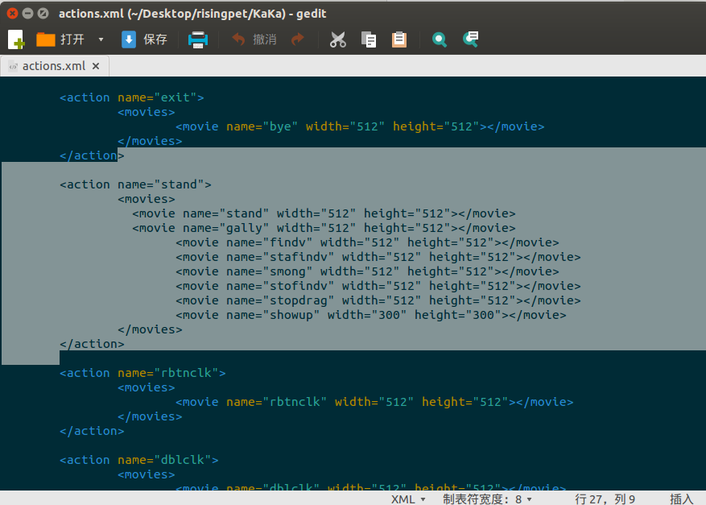
Task: Open the tab width (制表符宽度) dropdown
Action: coord(487,498)
